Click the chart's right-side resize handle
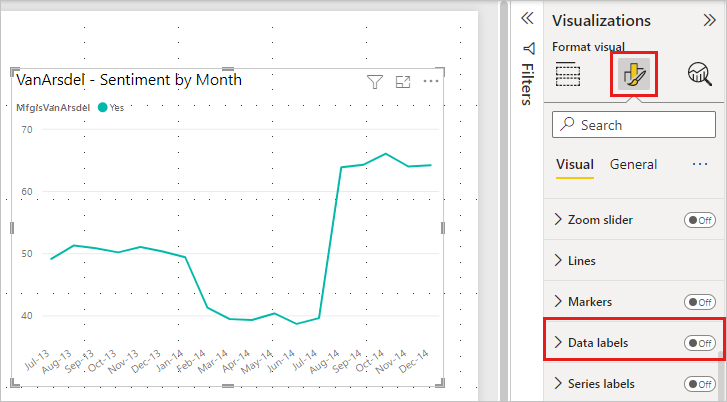The width and height of the screenshot is (727, 402). click(443, 228)
